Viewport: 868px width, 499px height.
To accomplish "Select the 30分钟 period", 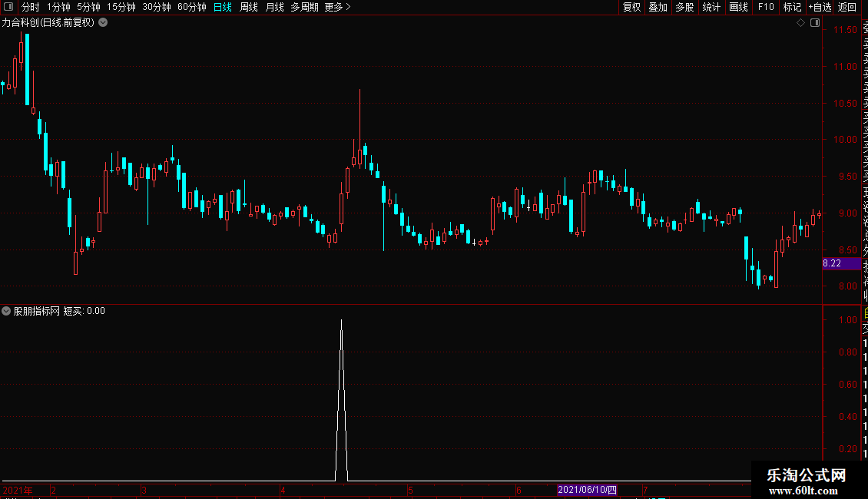I will (156, 7).
